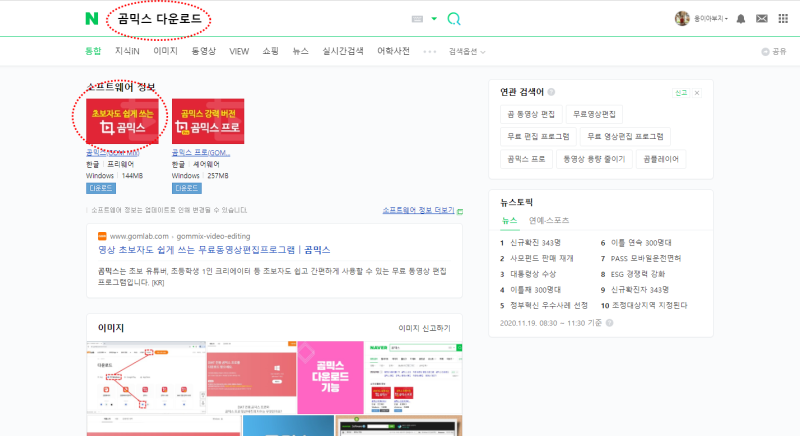Open the account name dropdown
This screenshot has width=800, height=436.
point(711,19)
